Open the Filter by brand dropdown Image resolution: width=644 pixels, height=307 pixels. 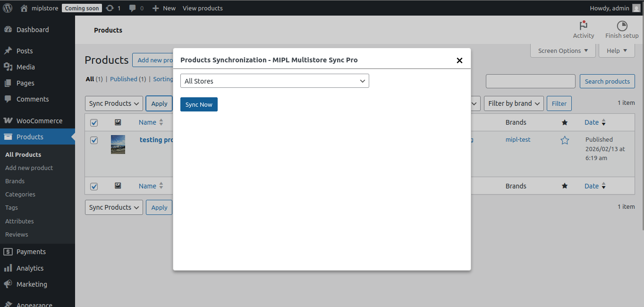[513, 103]
